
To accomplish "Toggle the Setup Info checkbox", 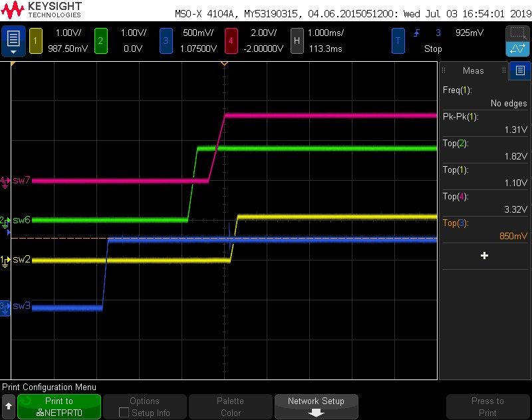I will (124, 413).
